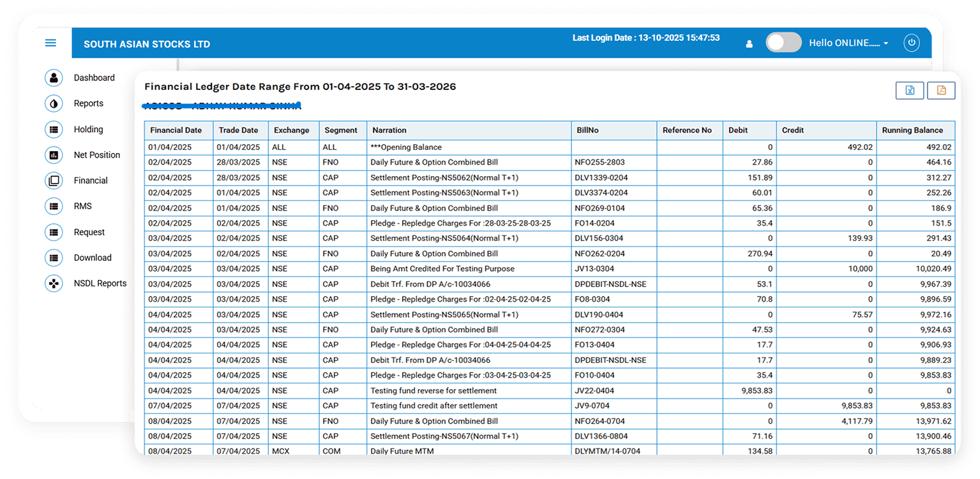Go to the Download section
Image resolution: width=980 pixels, height=479 pixels.
point(92,258)
